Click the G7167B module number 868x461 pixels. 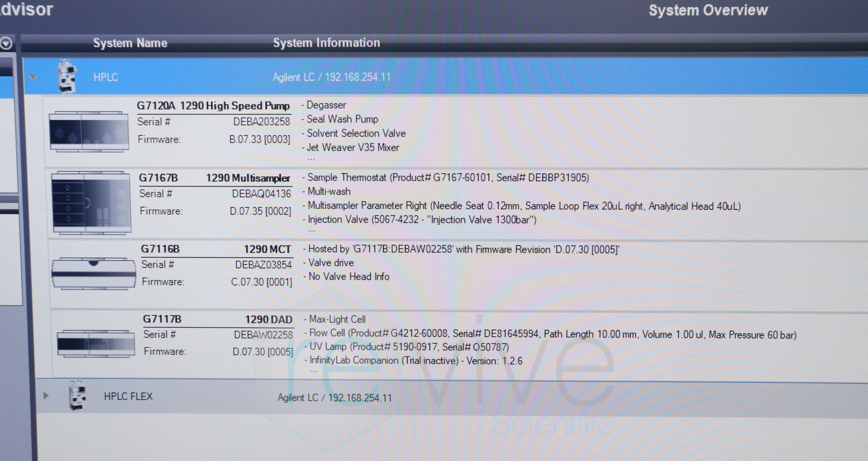coord(159,178)
